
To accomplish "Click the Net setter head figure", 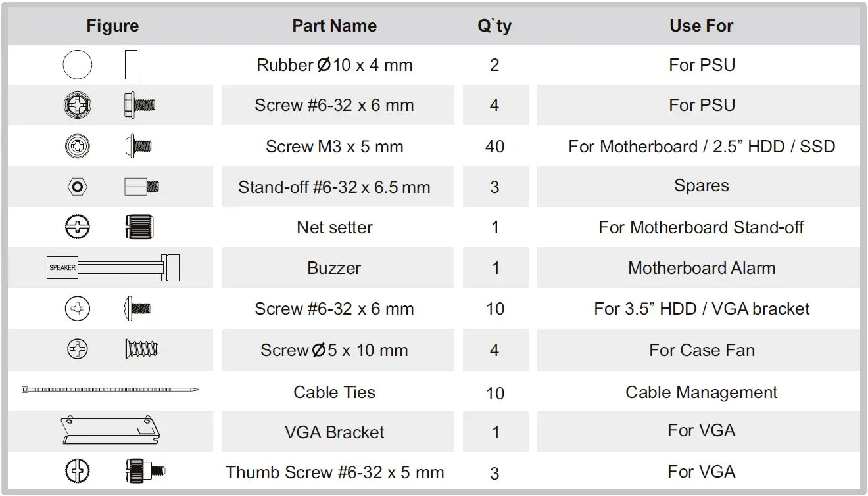I will coord(78,227).
